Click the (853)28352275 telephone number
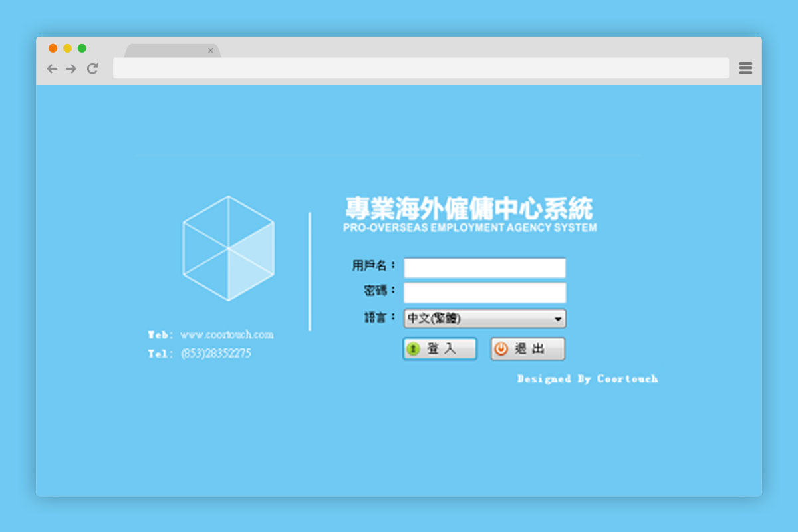Viewport: 798px width, 532px height. [x=215, y=354]
